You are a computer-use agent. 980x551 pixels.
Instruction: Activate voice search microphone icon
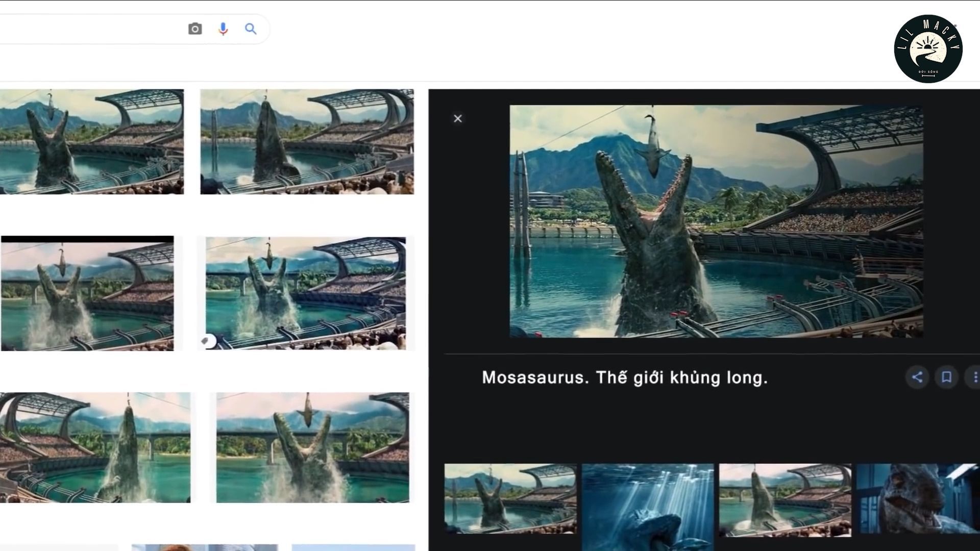(223, 29)
